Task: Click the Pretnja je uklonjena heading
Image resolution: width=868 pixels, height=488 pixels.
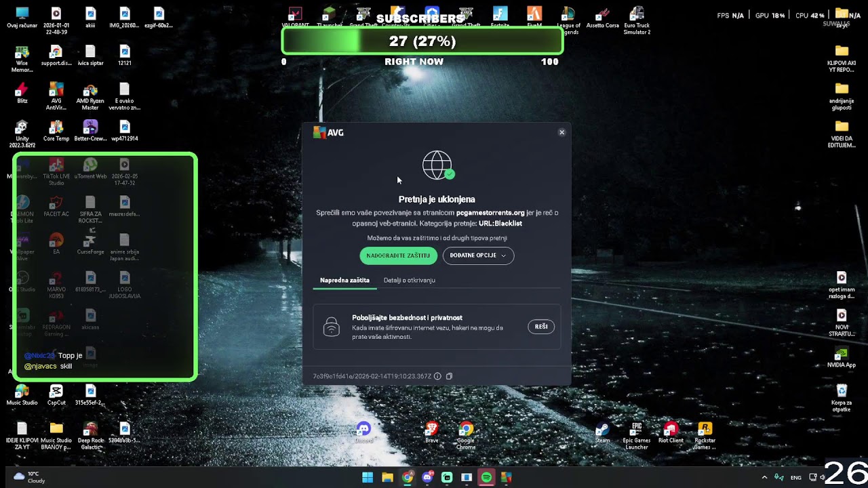Action: pos(437,199)
